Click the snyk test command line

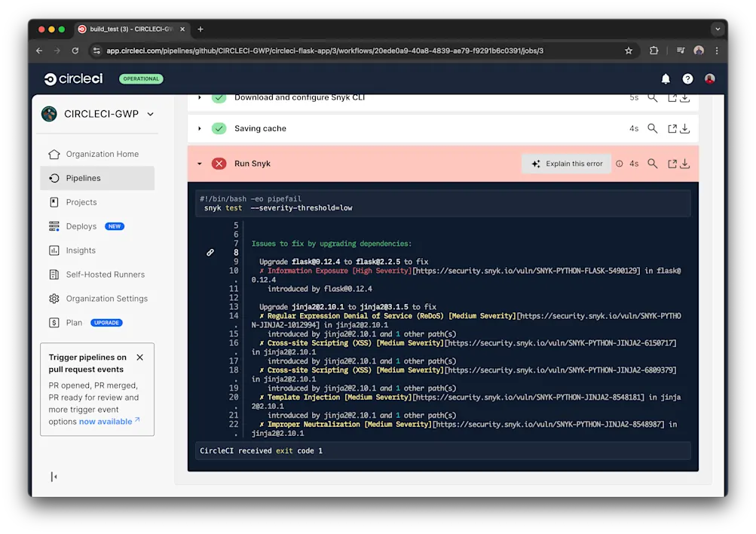pyautogui.click(x=277, y=208)
